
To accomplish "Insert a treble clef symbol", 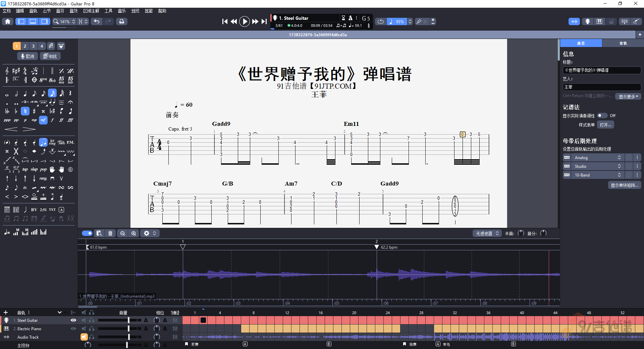I will [x=7, y=71].
